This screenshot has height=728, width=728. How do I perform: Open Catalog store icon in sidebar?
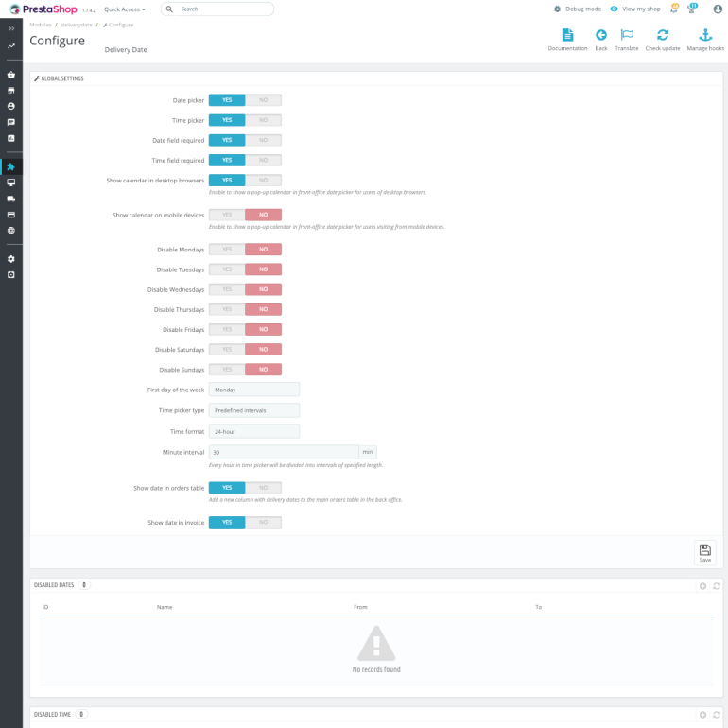[11, 91]
